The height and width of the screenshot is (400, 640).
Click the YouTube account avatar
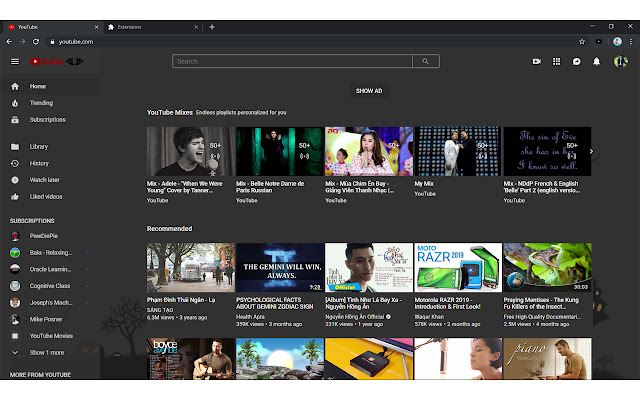coord(620,61)
